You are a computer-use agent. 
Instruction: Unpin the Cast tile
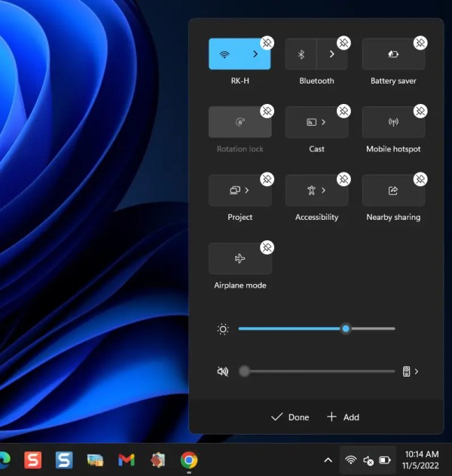344,111
